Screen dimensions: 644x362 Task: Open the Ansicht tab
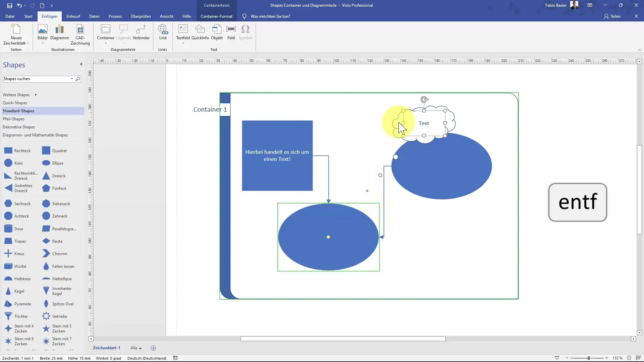(167, 16)
